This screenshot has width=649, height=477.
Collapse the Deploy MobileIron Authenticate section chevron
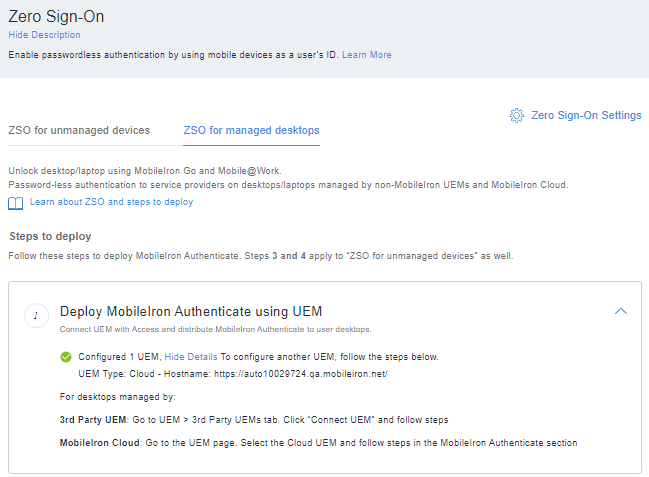620,311
